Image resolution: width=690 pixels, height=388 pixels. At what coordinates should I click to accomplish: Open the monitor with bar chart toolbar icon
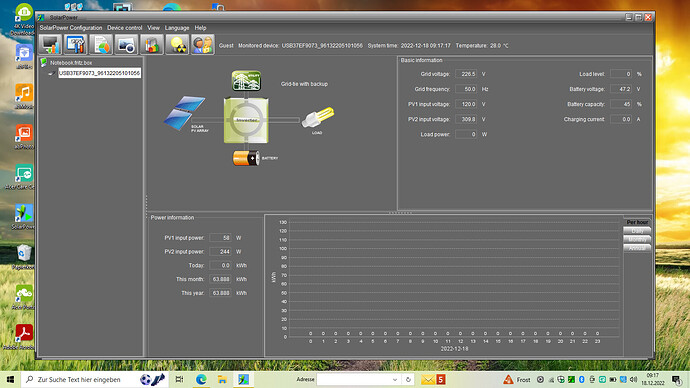(50, 44)
